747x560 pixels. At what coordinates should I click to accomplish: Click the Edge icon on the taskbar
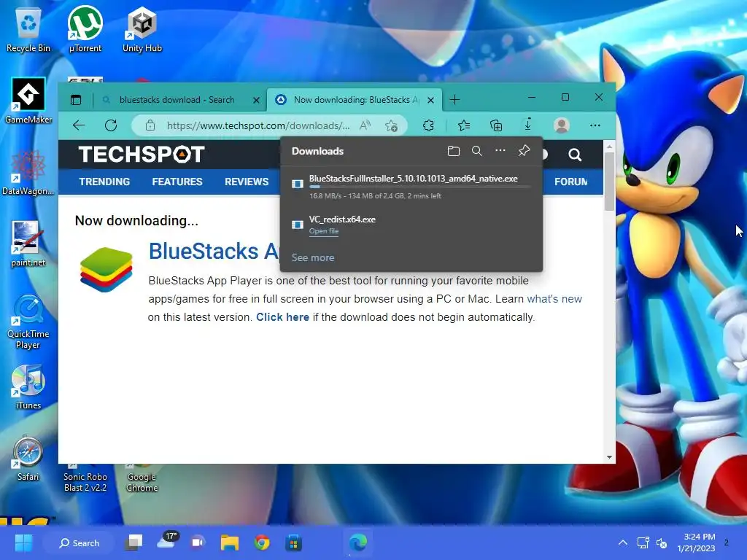(x=357, y=542)
